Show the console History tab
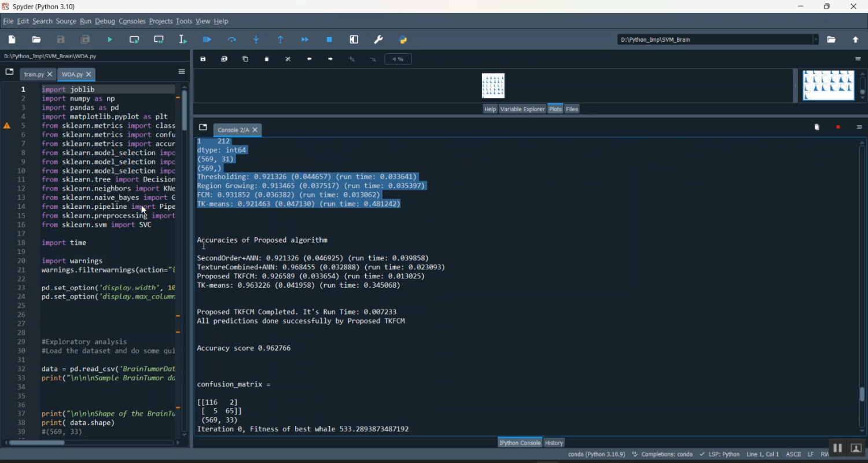868x463 pixels. (x=554, y=443)
